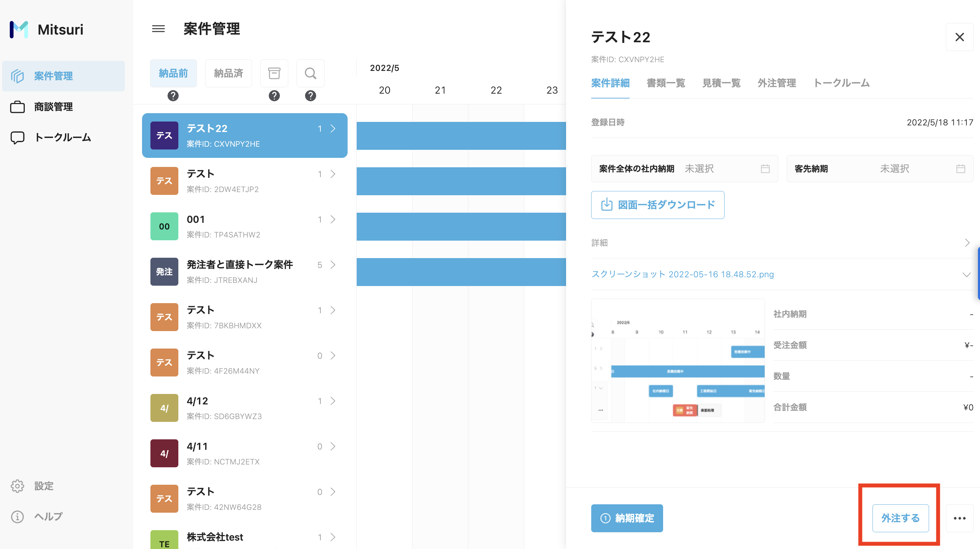Click 図面一括ダウンロード button
Image resolution: width=980 pixels, height=549 pixels.
tap(658, 205)
